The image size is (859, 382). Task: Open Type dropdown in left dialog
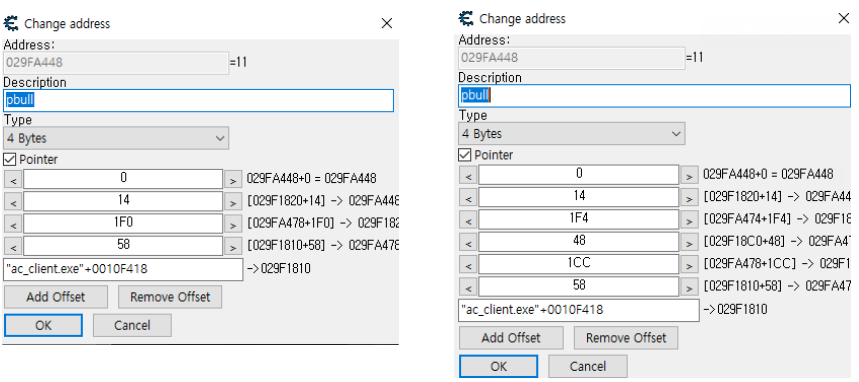116,138
